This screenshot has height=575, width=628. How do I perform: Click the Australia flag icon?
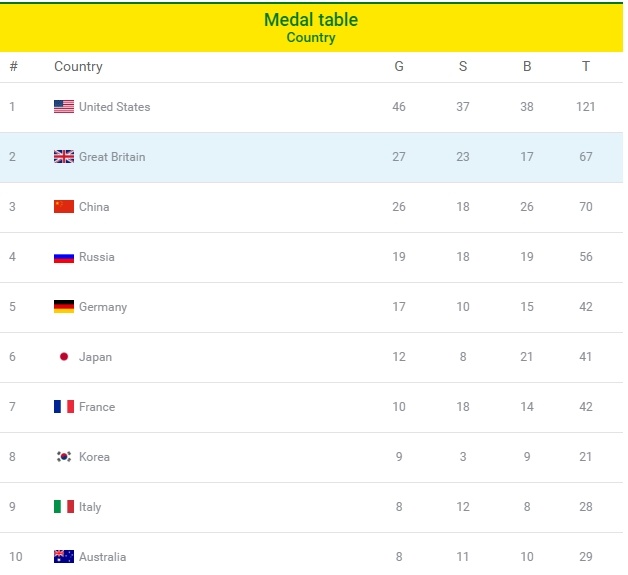[x=64, y=556]
